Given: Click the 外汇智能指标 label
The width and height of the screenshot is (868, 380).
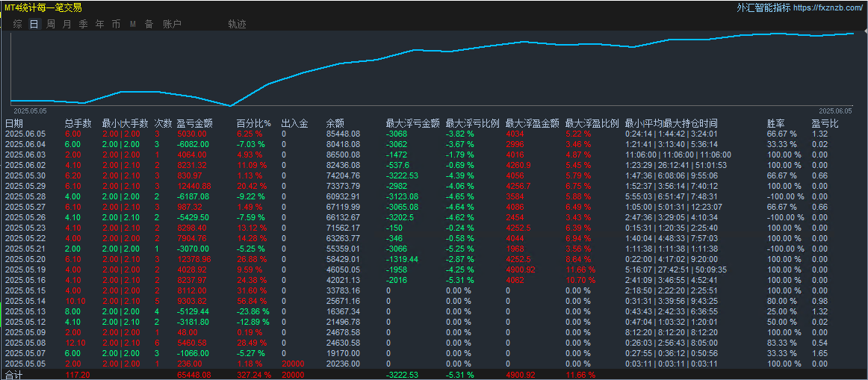Looking at the screenshot, I should pyautogui.click(x=764, y=7).
